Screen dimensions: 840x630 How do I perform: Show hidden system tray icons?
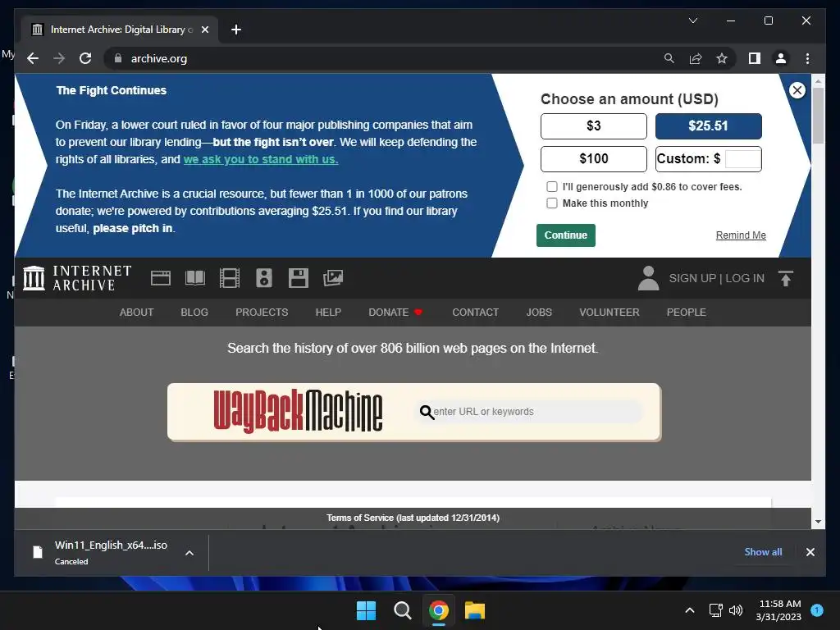click(689, 610)
